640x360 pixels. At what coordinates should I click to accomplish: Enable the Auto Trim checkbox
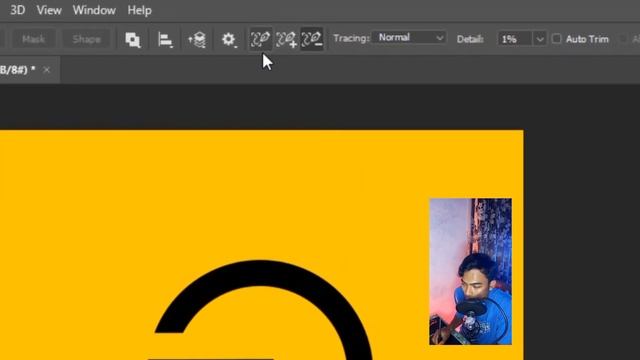point(556,39)
